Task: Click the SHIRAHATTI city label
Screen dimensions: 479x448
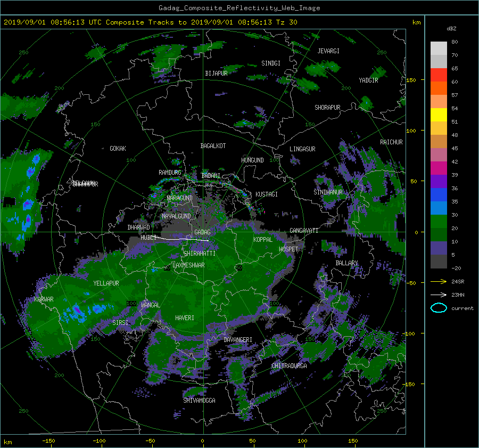Action: pyautogui.click(x=200, y=254)
